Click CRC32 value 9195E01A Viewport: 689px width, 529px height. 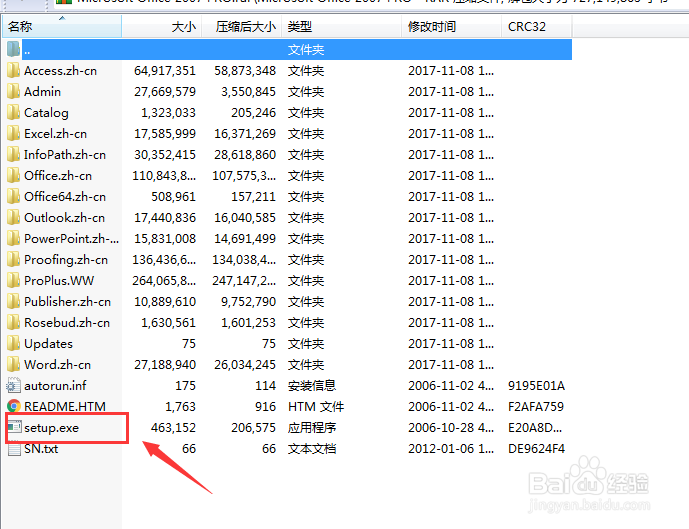point(536,386)
